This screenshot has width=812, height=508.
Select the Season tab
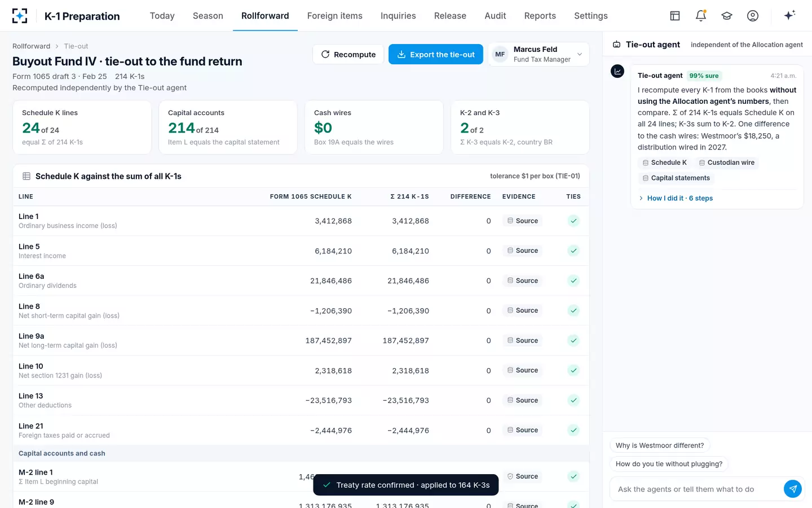coord(208,16)
